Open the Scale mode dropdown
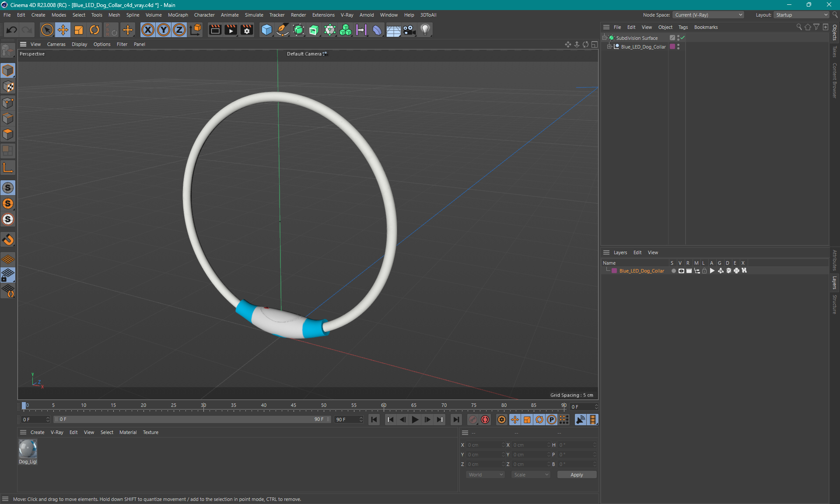Viewport: 840px width, 504px height. click(531, 475)
